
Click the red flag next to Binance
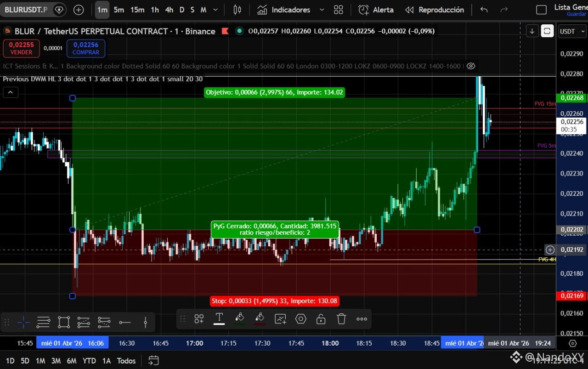pyautogui.click(x=225, y=31)
